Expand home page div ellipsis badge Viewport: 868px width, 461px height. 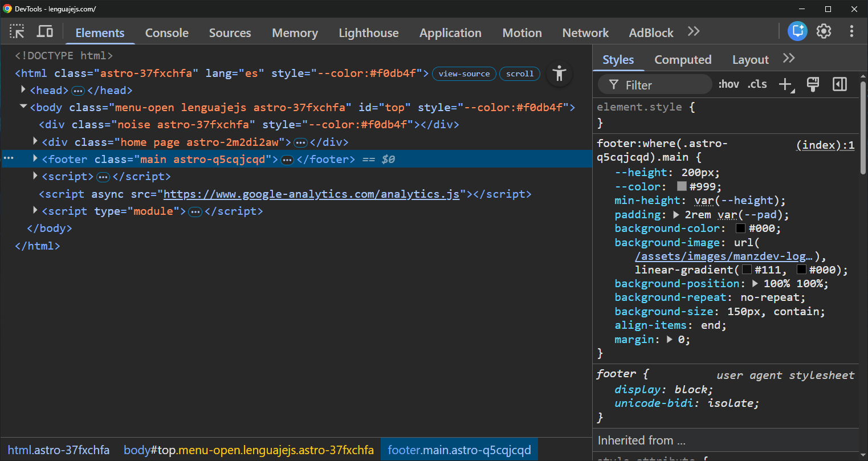300,142
